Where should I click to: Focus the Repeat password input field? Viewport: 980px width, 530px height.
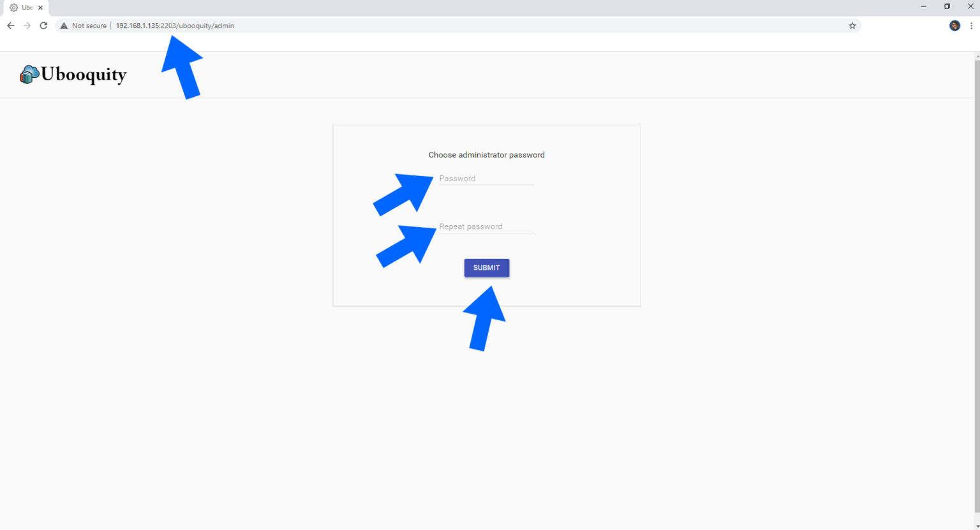click(486, 226)
